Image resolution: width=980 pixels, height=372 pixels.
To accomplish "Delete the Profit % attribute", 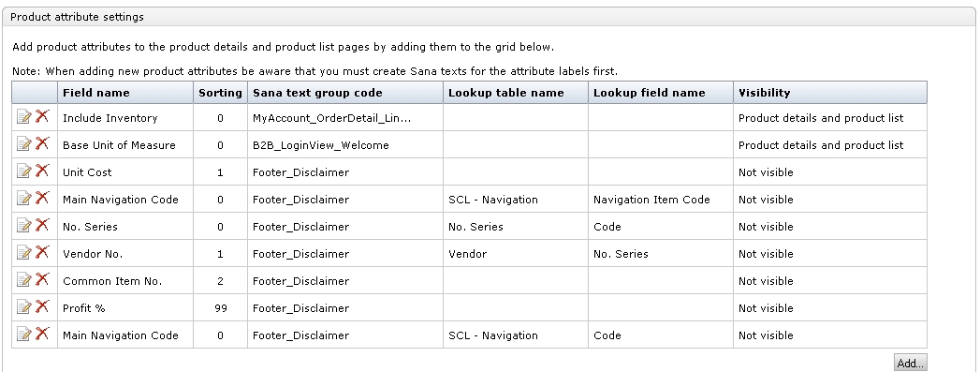I will pos(42,306).
